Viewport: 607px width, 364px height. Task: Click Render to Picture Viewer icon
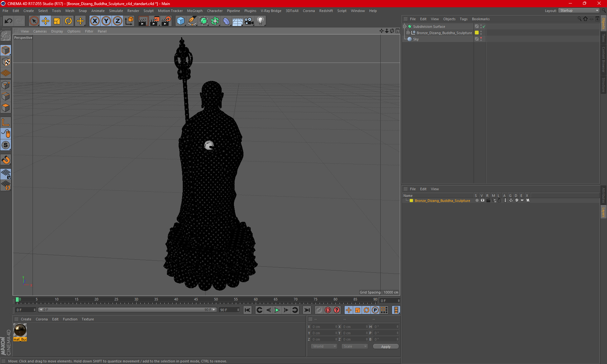pyautogui.click(x=155, y=21)
